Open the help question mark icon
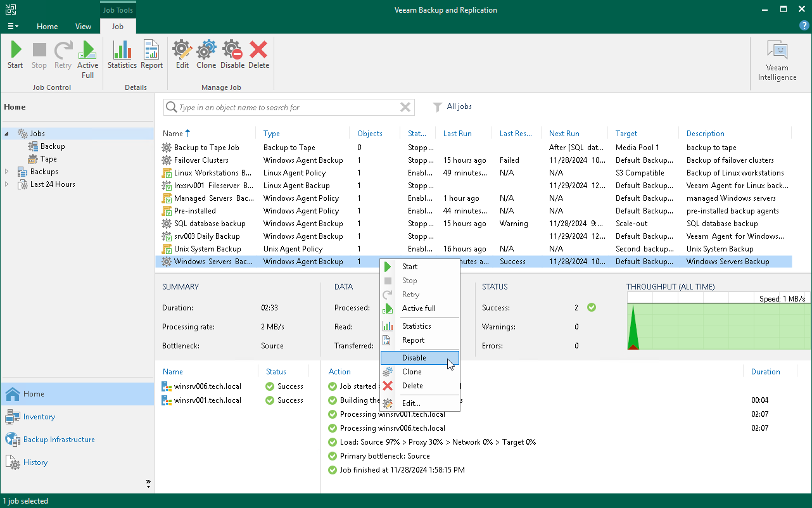This screenshot has height=508, width=812. click(804, 26)
